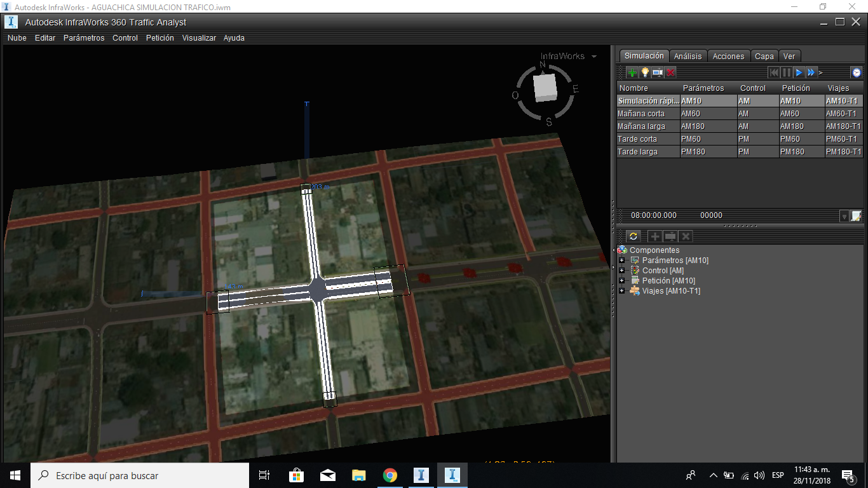Viewport: 868px width, 488px height.
Task: Open the Acciones tab
Action: (728, 57)
